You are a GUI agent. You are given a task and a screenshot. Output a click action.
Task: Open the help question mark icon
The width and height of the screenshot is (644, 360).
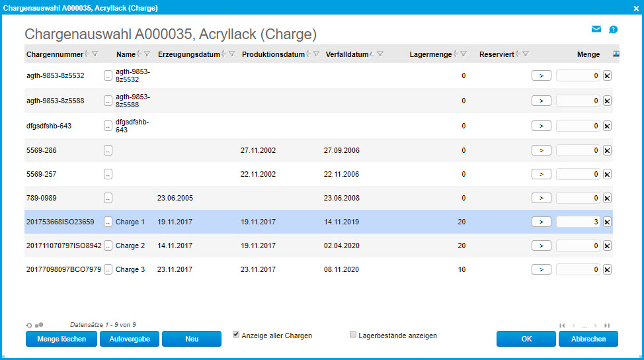click(x=613, y=29)
